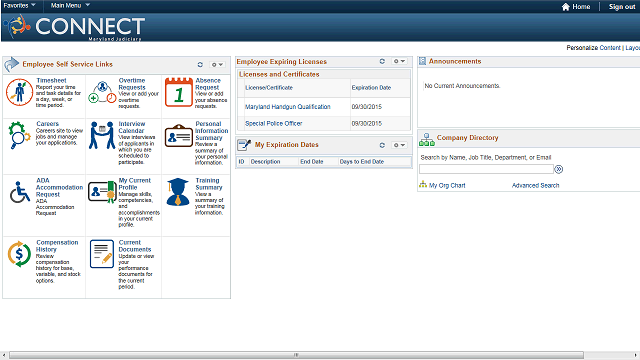Open Favorites dropdown menu
The height and width of the screenshot is (360, 640).
(x=19, y=5)
